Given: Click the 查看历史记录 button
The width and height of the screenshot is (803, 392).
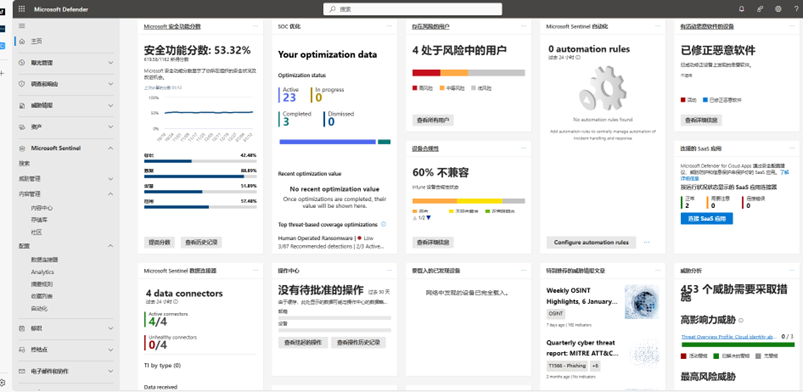Looking at the screenshot, I should click(201, 242).
